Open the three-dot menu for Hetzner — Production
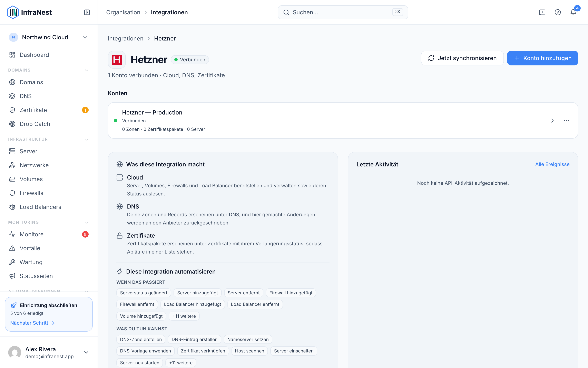Screen dimensions: 588x368 (x=566, y=121)
